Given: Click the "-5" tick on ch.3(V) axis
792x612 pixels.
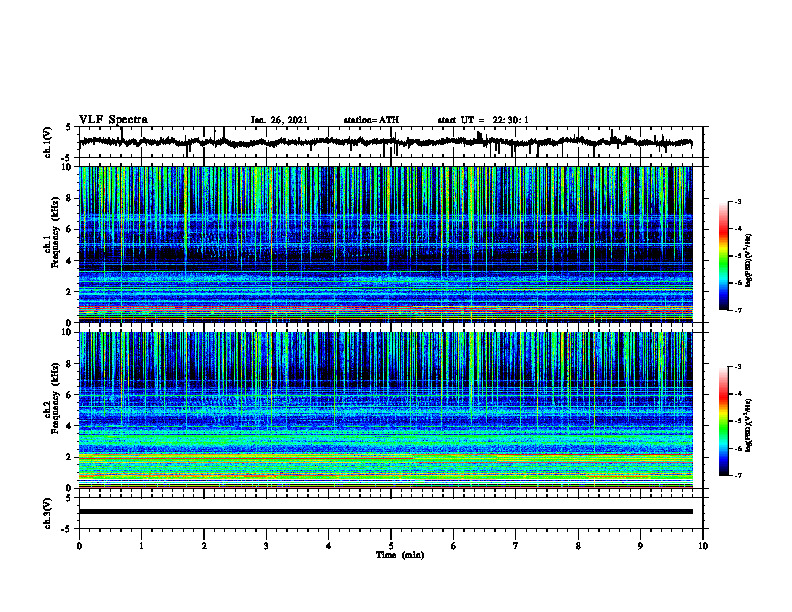Looking at the screenshot, I should pyautogui.click(x=67, y=529).
